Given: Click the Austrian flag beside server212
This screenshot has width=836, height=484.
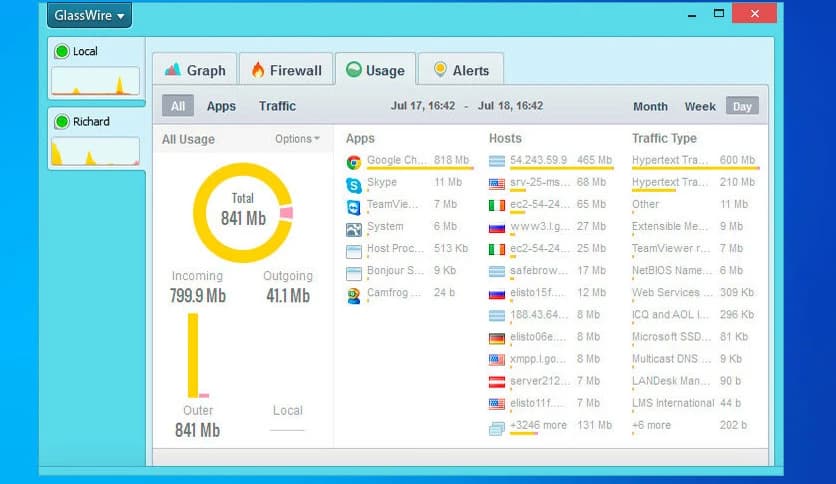Looking at the screenshot, I should [496, 382].
